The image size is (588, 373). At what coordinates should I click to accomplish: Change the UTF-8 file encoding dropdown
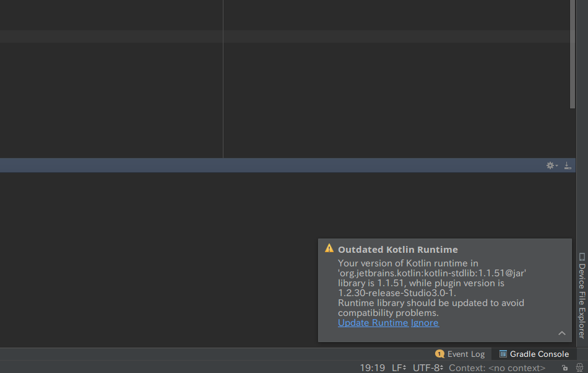(x=428, y=368)
